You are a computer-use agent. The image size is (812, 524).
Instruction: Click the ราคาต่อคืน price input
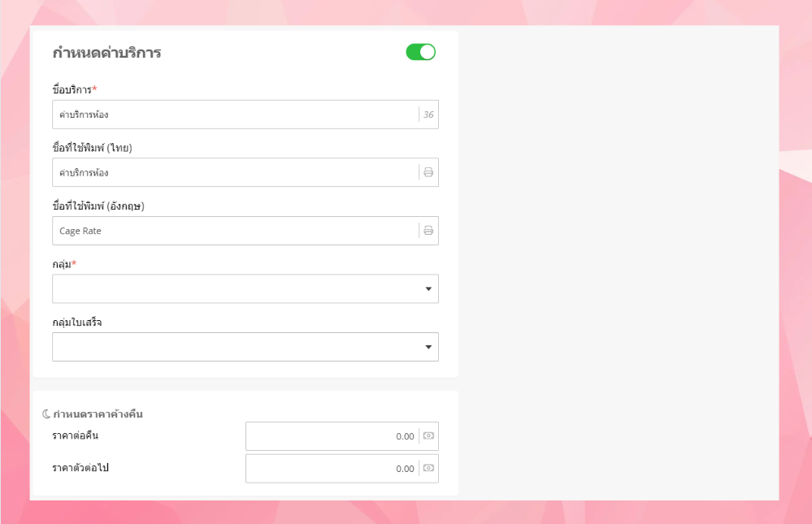pyautogui.click(x=332, y=436)
